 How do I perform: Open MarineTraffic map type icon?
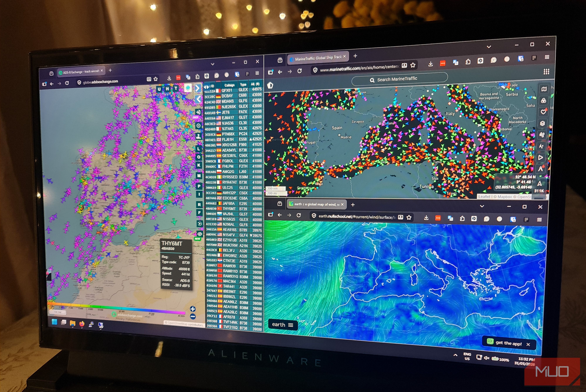pyautogui.click(x=544, y=89)
